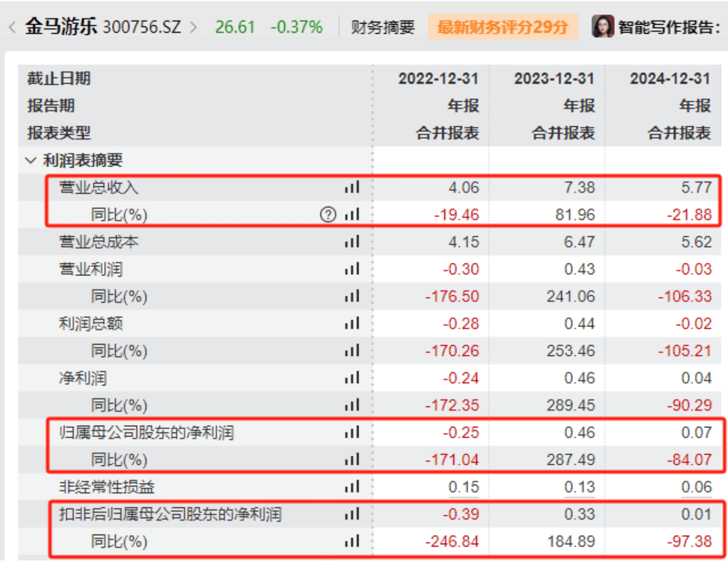Open the 财务摘要 tab
Screen dimensions: 728x561
[383, 27]
